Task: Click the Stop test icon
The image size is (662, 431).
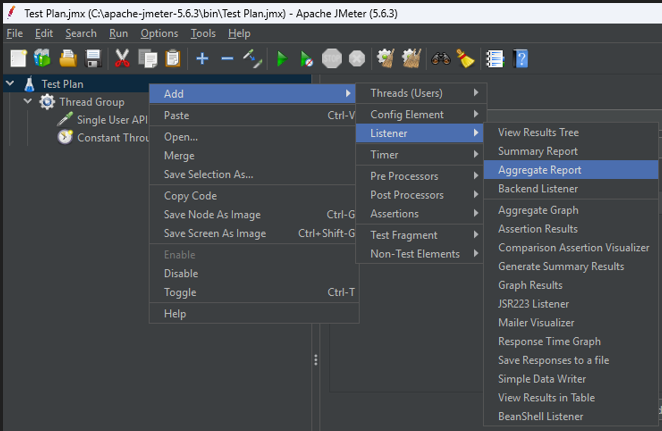Action: 332,58
